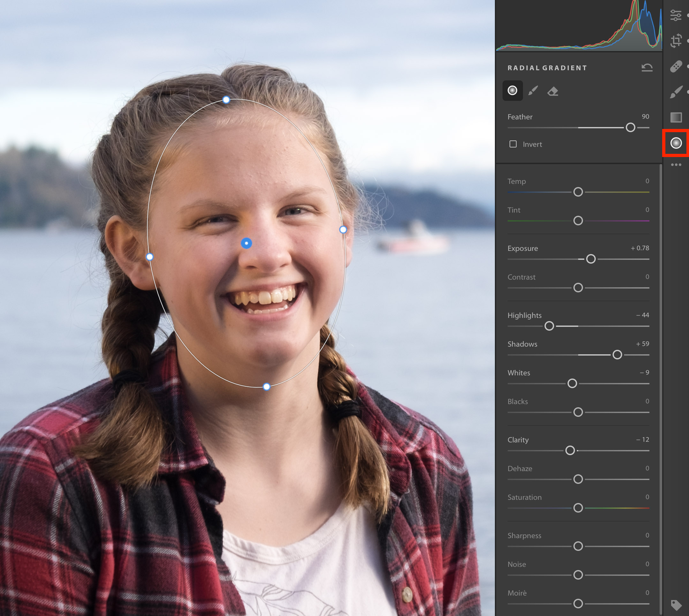Click the Highlights value -44
This screenshot has width=689, height=616.
click(x=642, y=315)
